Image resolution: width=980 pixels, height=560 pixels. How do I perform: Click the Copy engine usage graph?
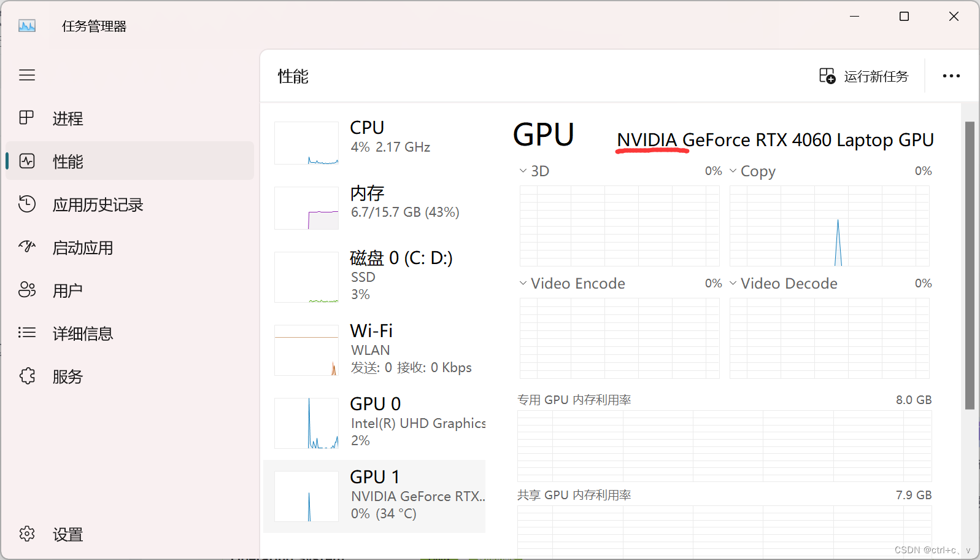830,226
